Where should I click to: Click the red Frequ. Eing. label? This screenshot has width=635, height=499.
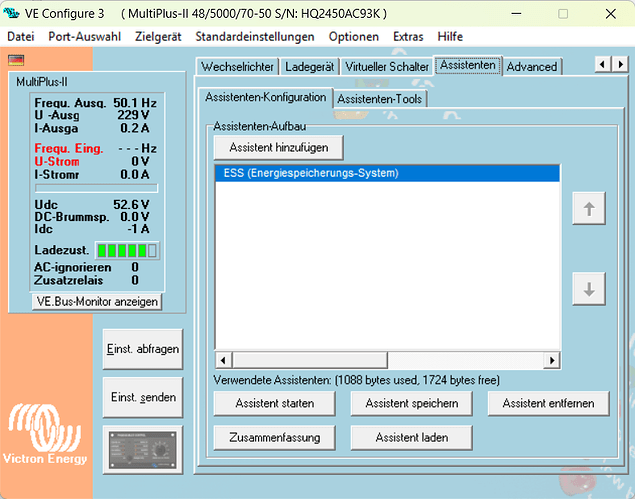pyautogui.click(x=69, y=148)
